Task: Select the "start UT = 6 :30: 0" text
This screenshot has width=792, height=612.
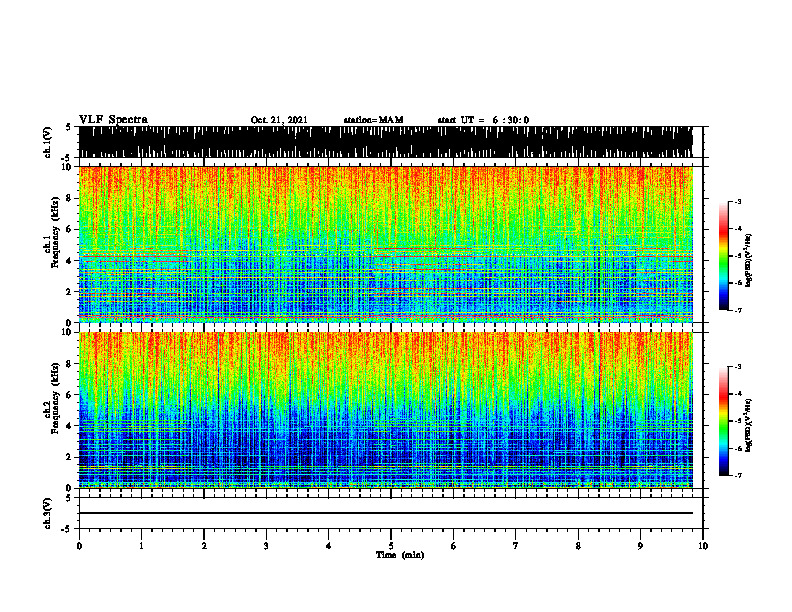Action: 483,120
